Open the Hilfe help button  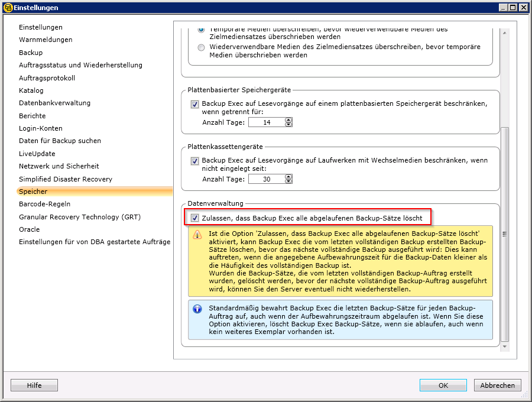pos(34,385)
